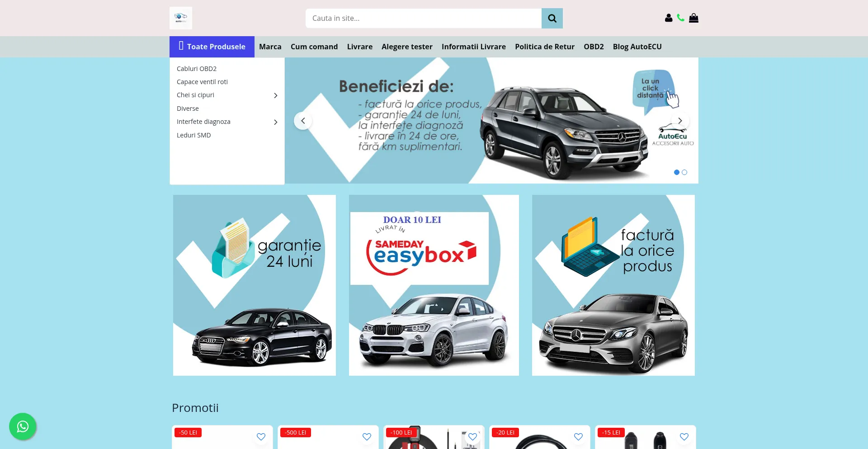
Task: Go to previous banner slide
Action: [x=303, y=121]
